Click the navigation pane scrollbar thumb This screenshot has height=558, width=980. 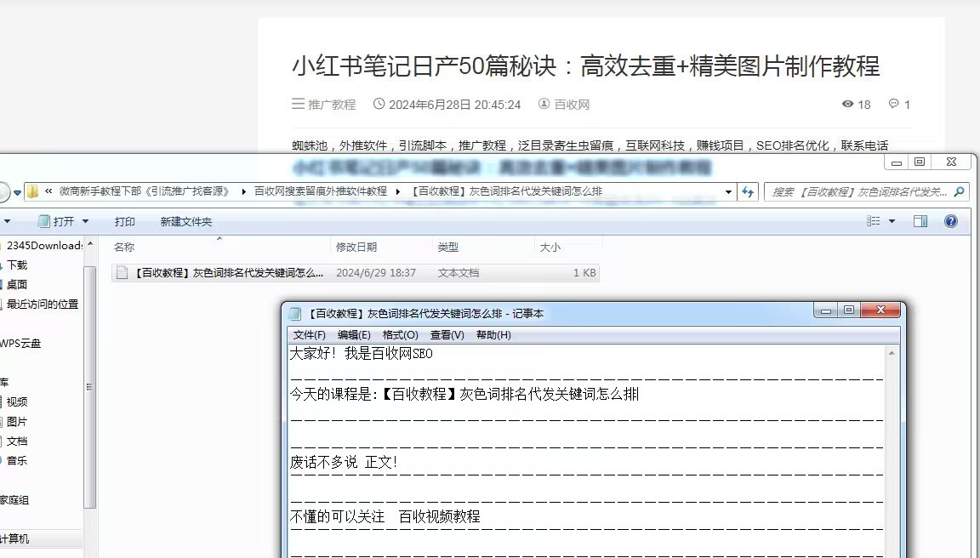click(x=90, y=387)
